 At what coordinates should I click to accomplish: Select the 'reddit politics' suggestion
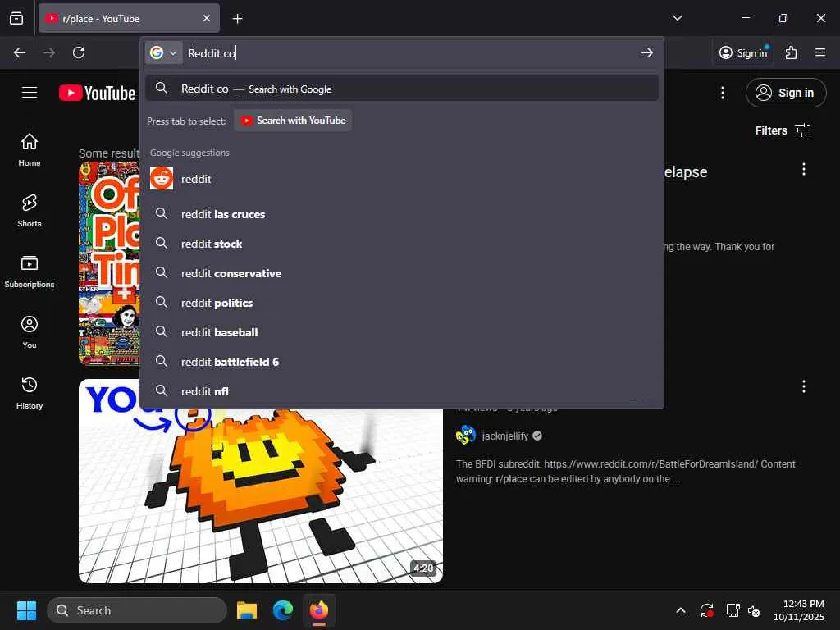tap(402, 302)
